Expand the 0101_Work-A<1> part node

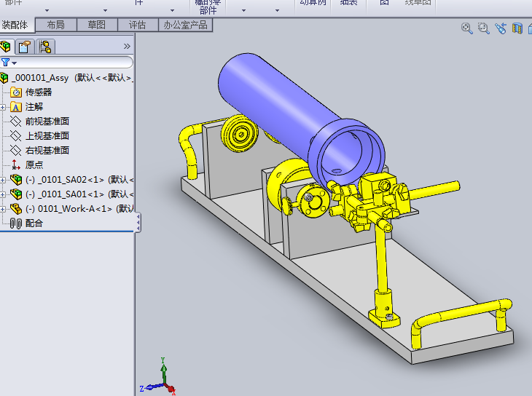(4, 209)
